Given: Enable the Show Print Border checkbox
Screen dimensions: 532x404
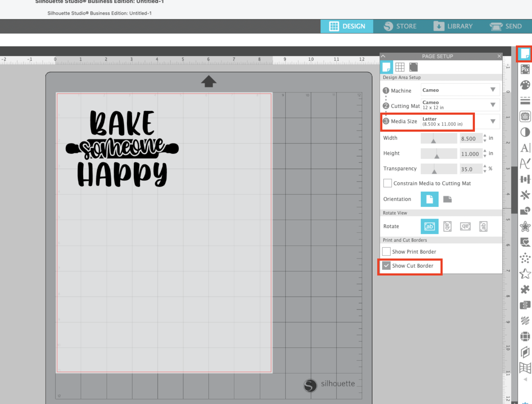Looking at the screenshot, I should click(x=387, y=251).
